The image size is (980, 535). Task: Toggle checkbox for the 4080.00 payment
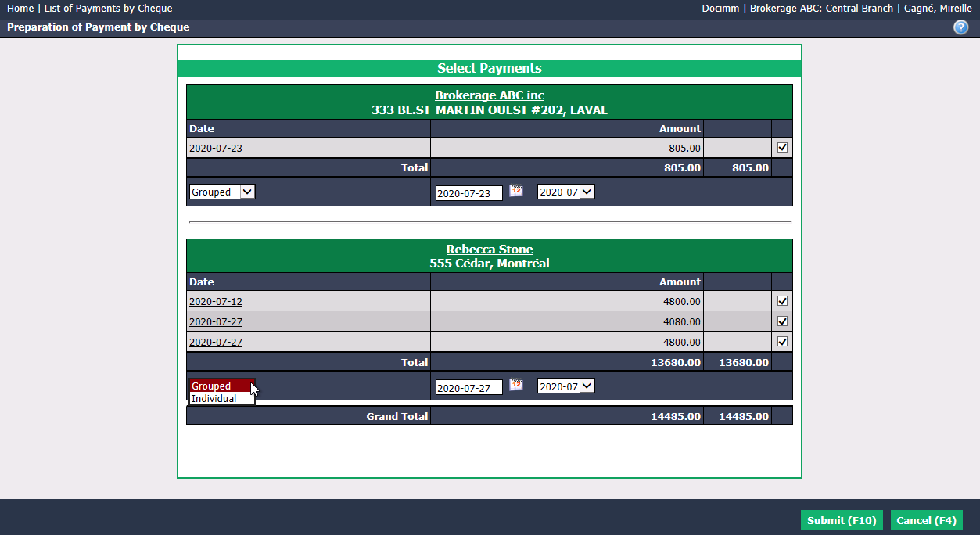[782, 321]
